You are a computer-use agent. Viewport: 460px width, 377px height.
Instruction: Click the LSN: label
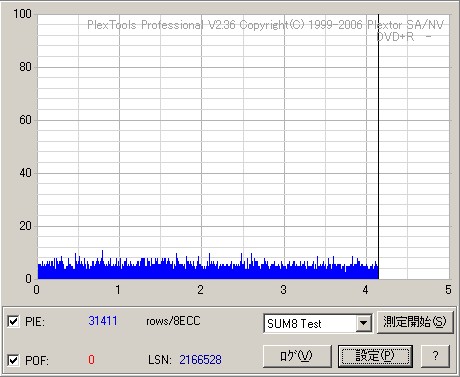coord(160,360)
